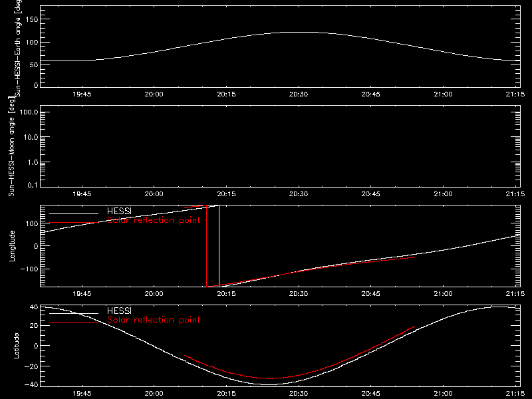This screenshot has width=532, height=399.
Task: Click the 50 tick on Earth angle axis
Action: pos(34,65)
